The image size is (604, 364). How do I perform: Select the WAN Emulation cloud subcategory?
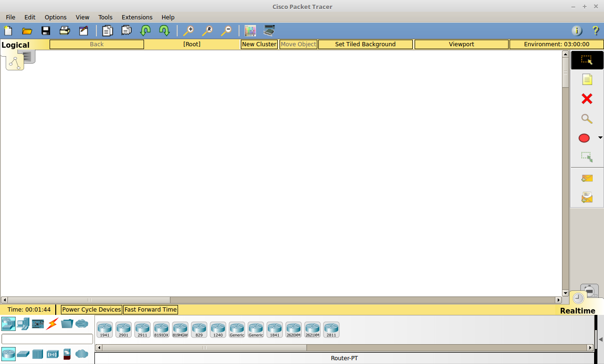(82, 354)
